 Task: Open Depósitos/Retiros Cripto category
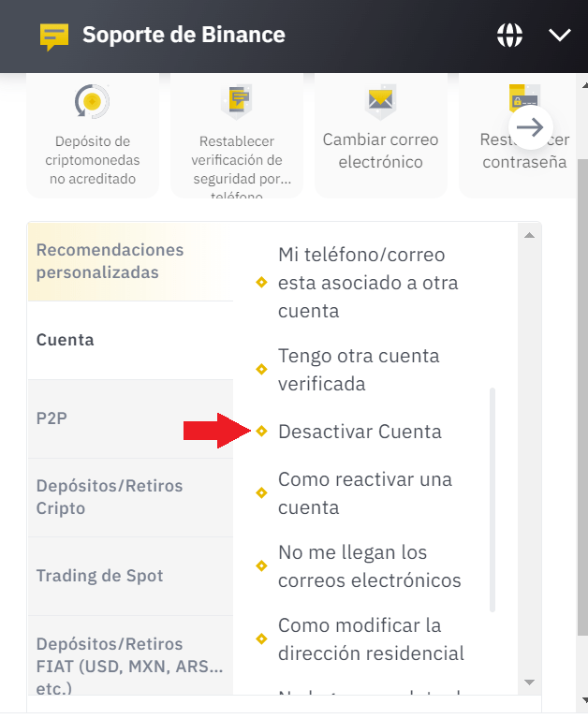tap(130, 497)
